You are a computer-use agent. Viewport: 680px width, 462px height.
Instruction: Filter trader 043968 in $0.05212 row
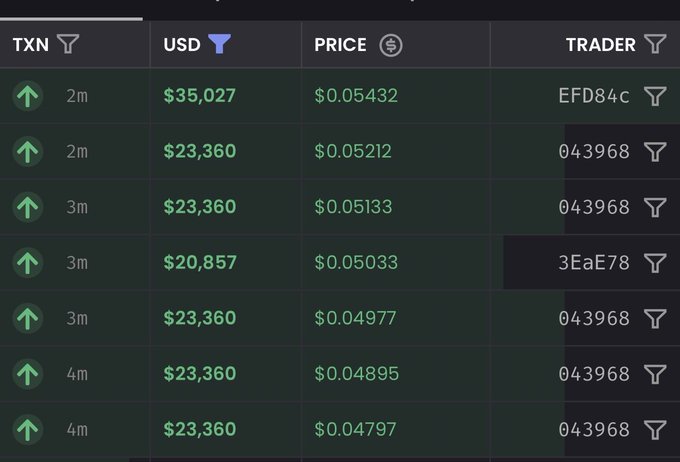pos(655,151)
